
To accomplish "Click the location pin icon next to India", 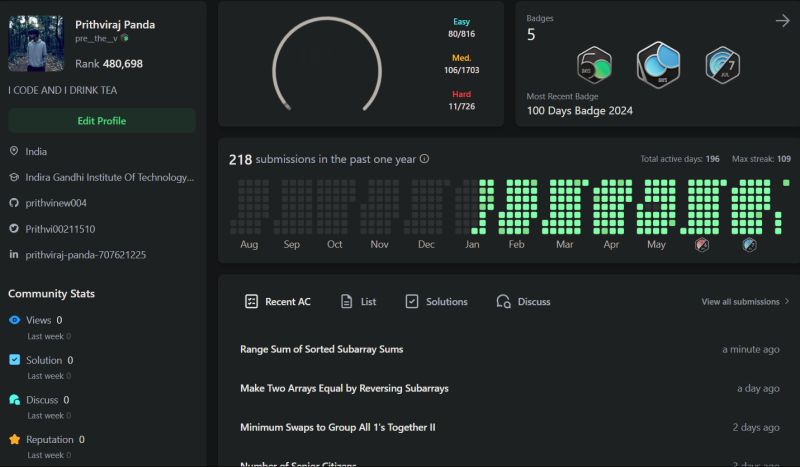I will point(14,151).
